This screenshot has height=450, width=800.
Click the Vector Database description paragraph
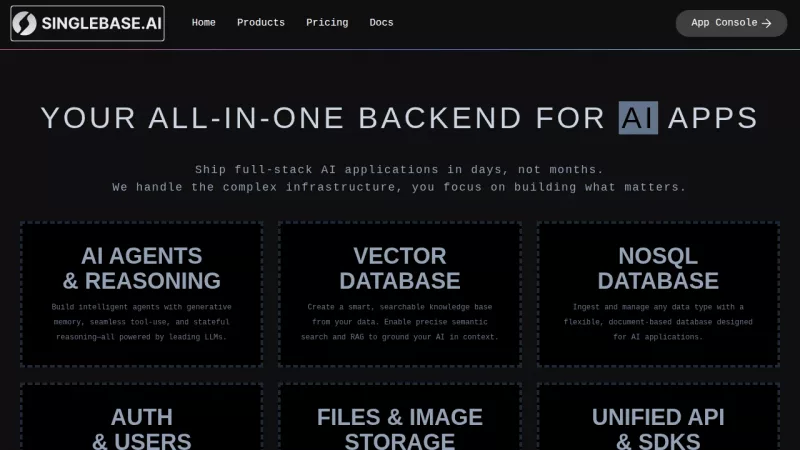(399, 322)
